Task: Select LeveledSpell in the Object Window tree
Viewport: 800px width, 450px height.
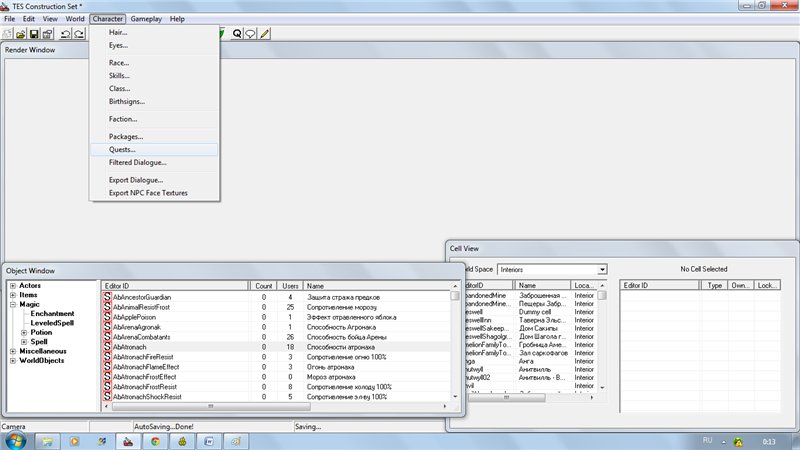Action: [52, 323]
